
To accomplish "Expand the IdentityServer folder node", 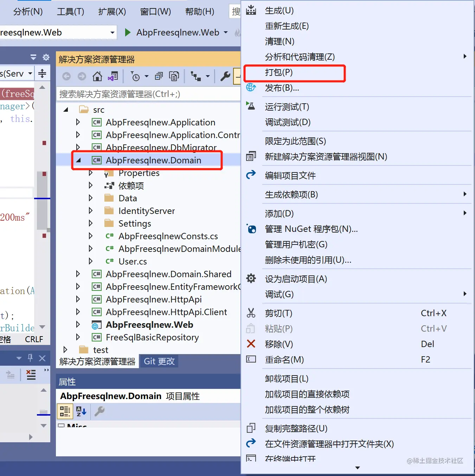I will coord(91,211).
